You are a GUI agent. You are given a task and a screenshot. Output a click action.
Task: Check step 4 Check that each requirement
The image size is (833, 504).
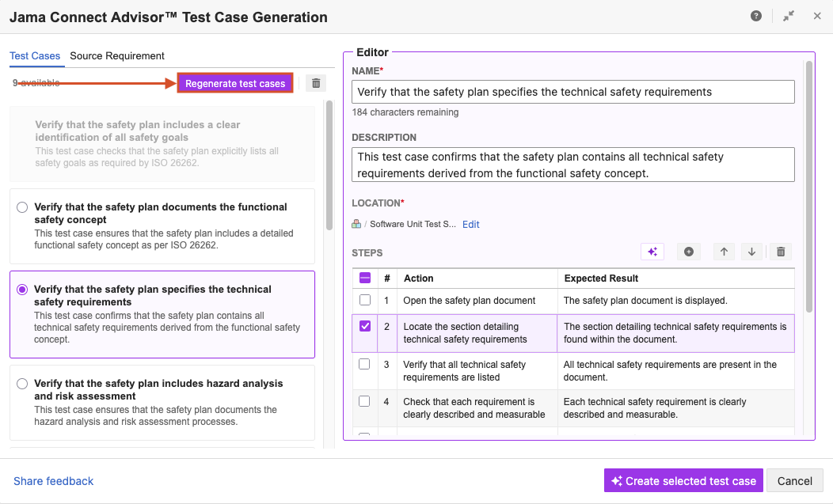[364, 401]
